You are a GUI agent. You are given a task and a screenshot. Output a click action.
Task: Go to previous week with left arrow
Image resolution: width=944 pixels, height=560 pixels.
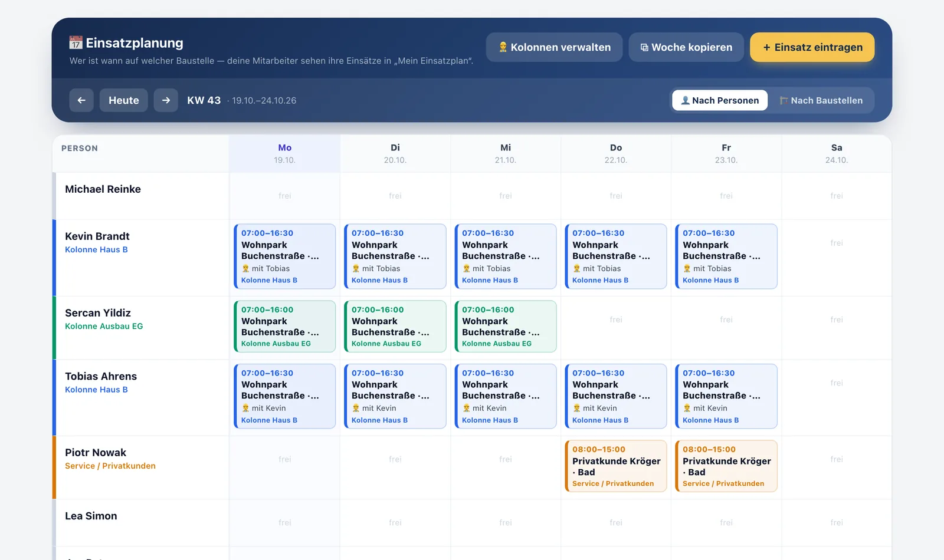coord(81,100)
